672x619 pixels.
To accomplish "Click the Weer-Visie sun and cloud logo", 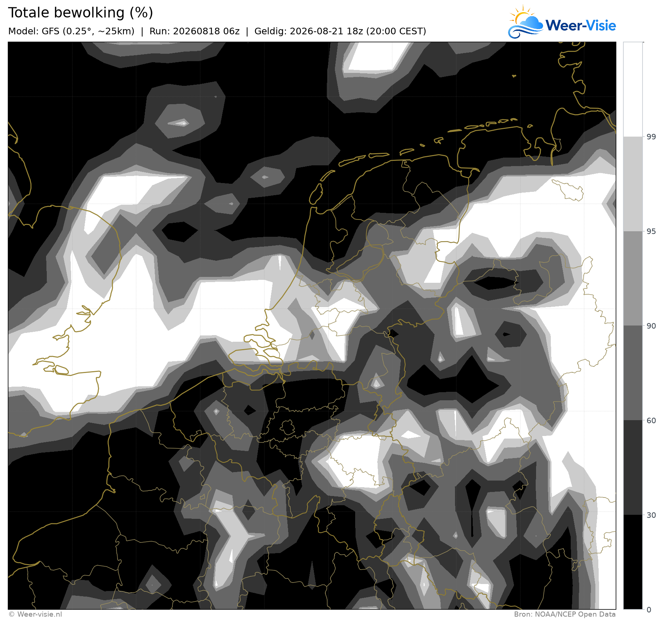I will [526, 22].
